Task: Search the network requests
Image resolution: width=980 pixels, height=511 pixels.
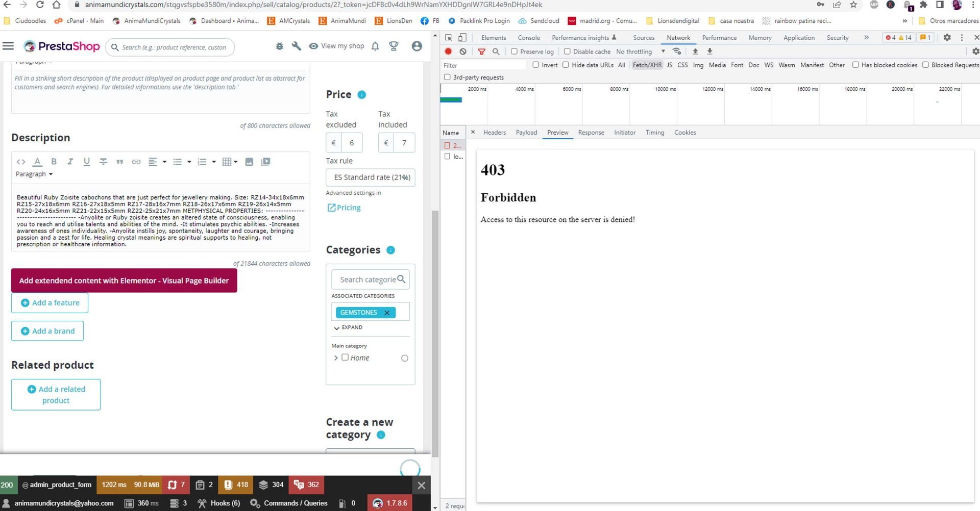Action: click(496, 51)
